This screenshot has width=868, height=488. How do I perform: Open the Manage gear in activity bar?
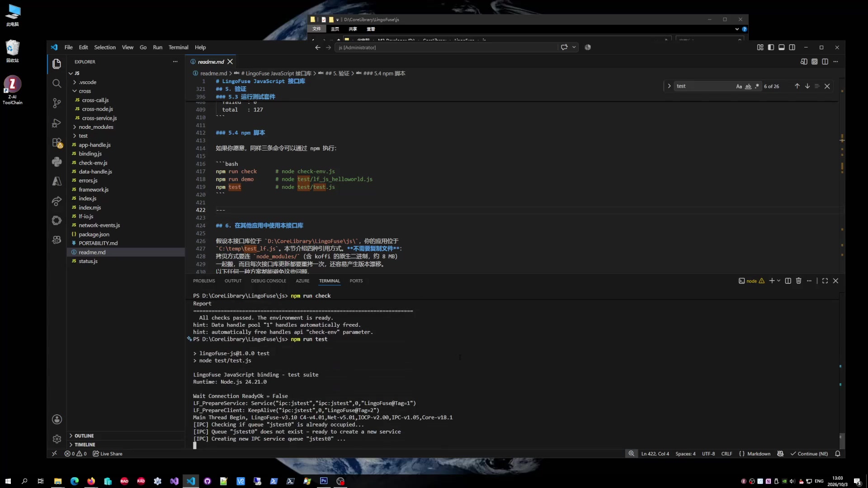pyautogui.click(x=57, y=439)
